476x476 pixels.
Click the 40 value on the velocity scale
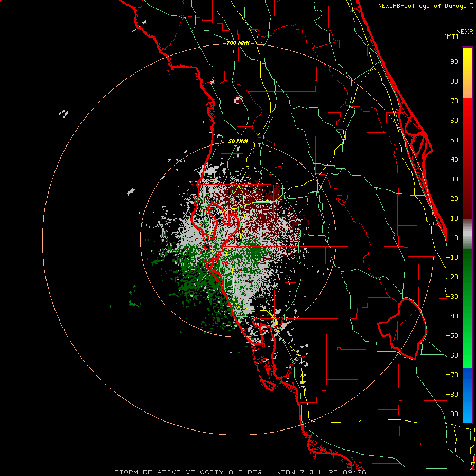click(x=454, y=159)
